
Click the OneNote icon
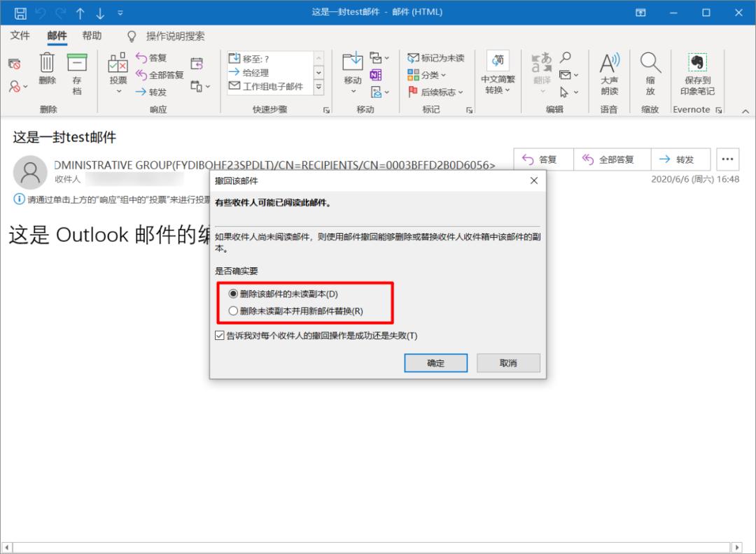(x=376, y=75)
